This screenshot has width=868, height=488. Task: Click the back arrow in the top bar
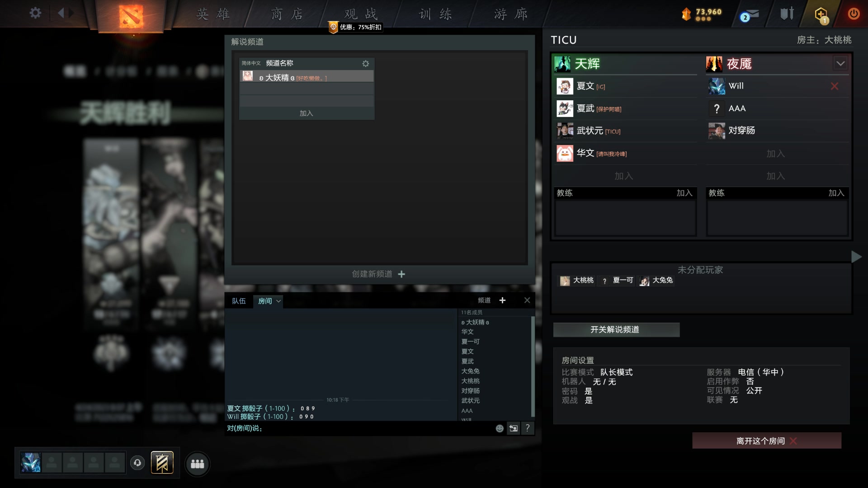(x=61, y=13)
